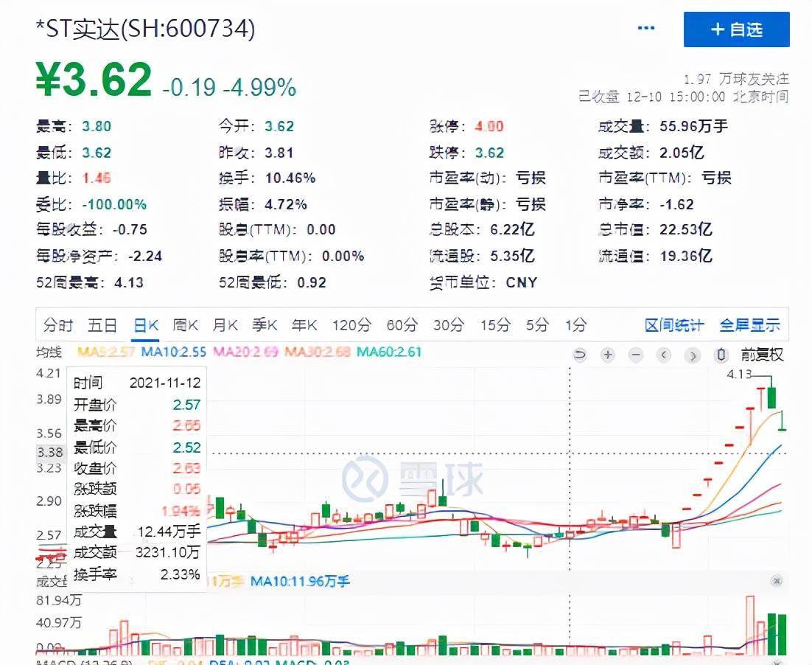
Task: Zoom in on the chart using the plus icon
Action: pyautogui.click(x=607, y=355)
